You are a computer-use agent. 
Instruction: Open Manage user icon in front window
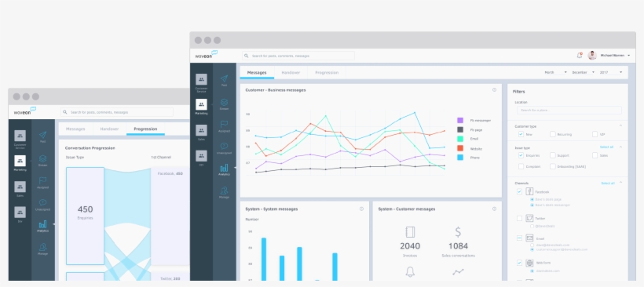[225, 191]
